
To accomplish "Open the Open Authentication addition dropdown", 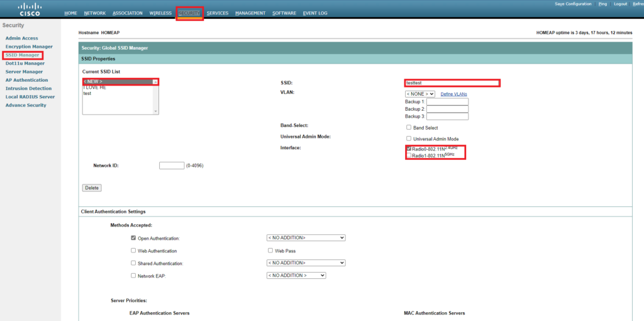I will pos(306,238).
